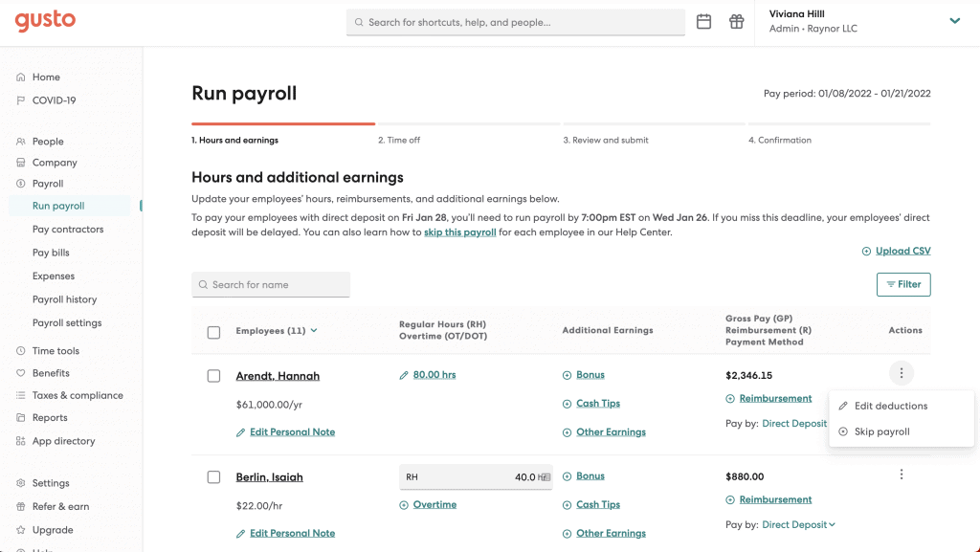This screenshot has height=552, width=980.
Task: Choose Skip payroll from the menu
Action: (881, 431)
